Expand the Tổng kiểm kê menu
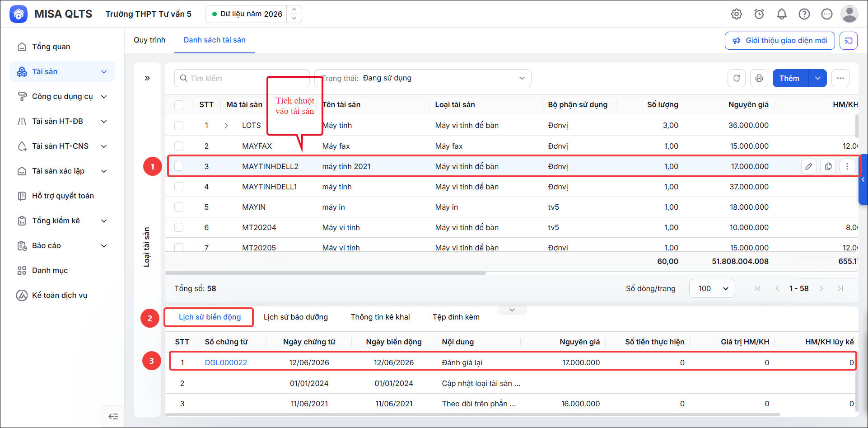Viewport: 868px width, 428px height. click(x=104, y=221)
